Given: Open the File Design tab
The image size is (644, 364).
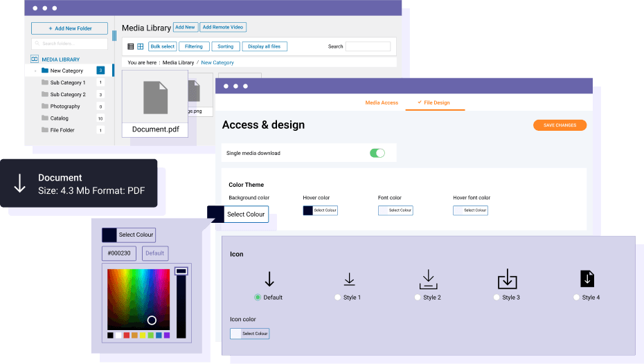Looking at the screenshot, I should coord(433,102).
